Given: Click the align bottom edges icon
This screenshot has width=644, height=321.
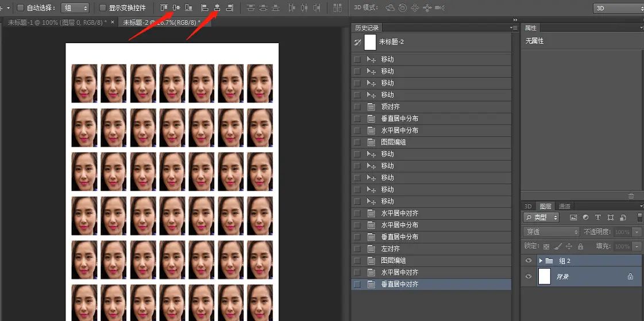Looking at the screenshot, I should (x=188, y=8).
